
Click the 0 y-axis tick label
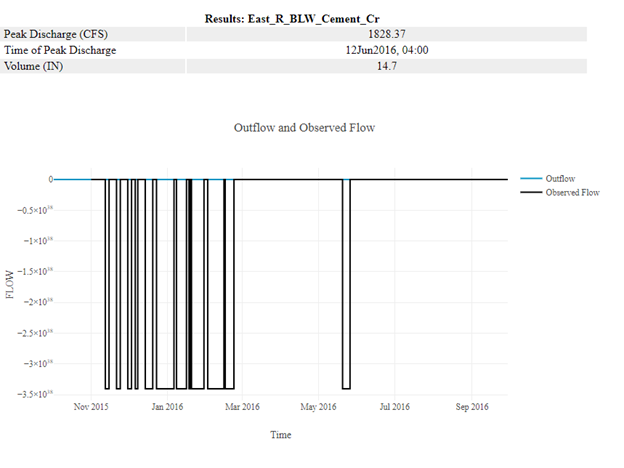point(51,179)
